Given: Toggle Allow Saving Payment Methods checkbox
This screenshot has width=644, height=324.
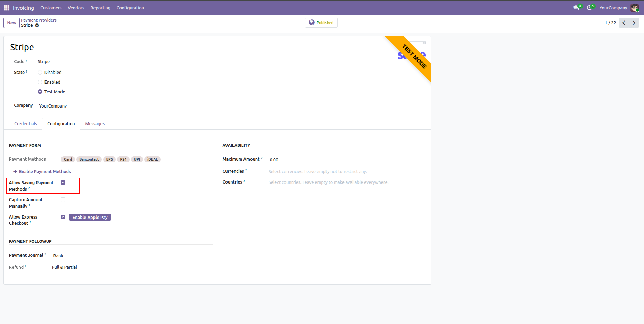Looking at the screenshot, I should (x=63, y=182).
